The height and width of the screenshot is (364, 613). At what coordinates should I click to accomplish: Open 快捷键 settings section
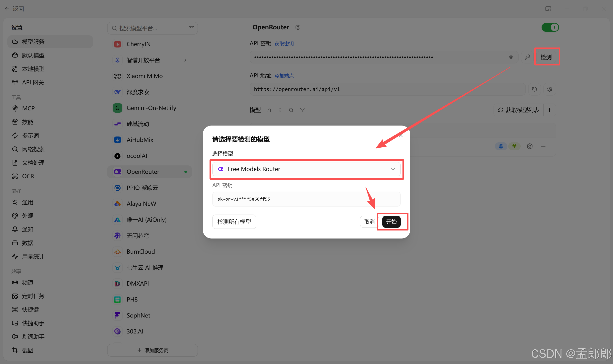(50, 310)
